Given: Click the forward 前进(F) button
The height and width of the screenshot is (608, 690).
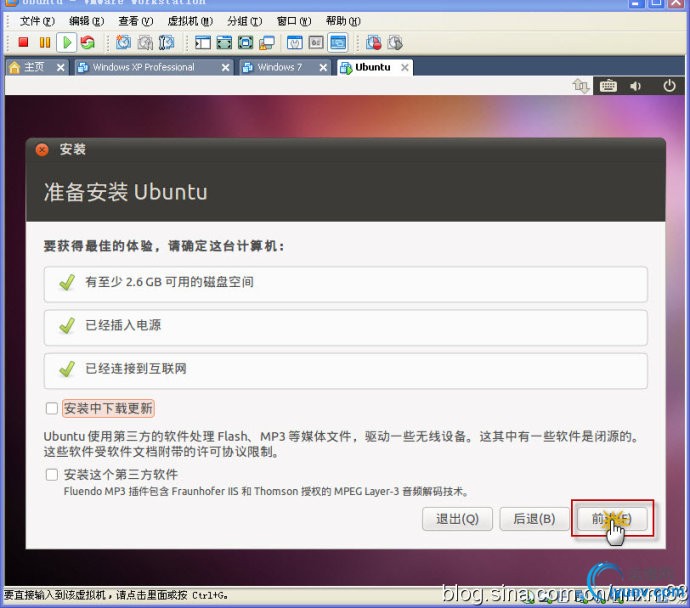Looking at the screenshot, I should coord(612,519).
